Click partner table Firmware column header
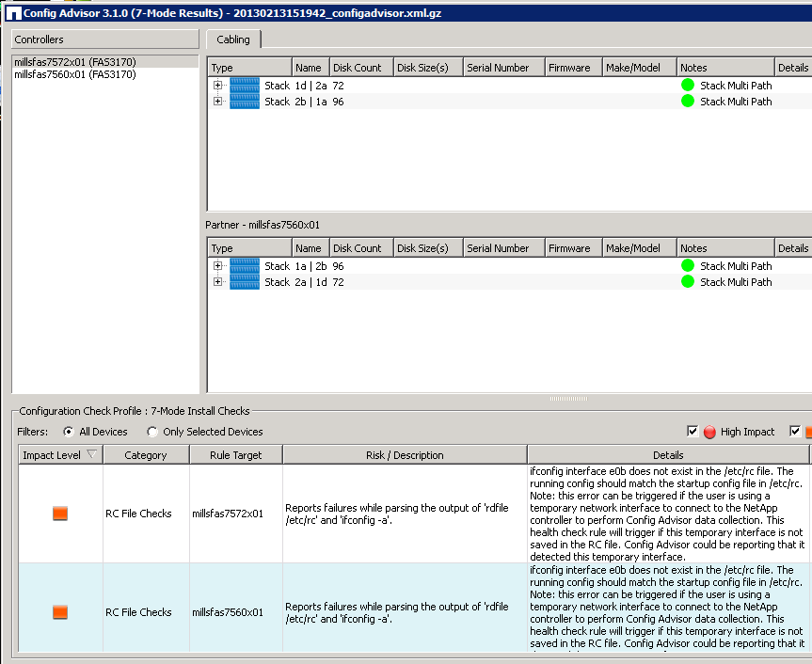812x664 pixels. (574, 248)
